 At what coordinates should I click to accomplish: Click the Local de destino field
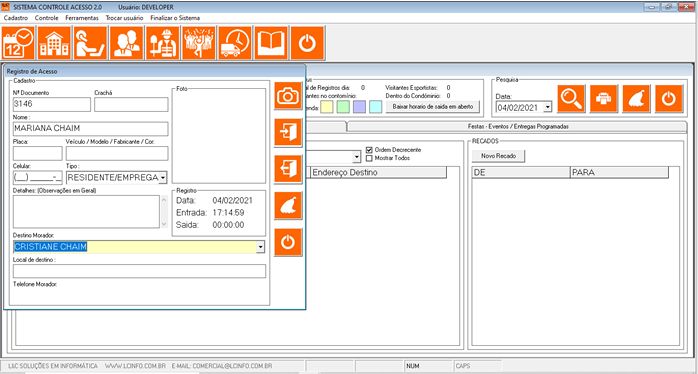[x=139, y=271]
